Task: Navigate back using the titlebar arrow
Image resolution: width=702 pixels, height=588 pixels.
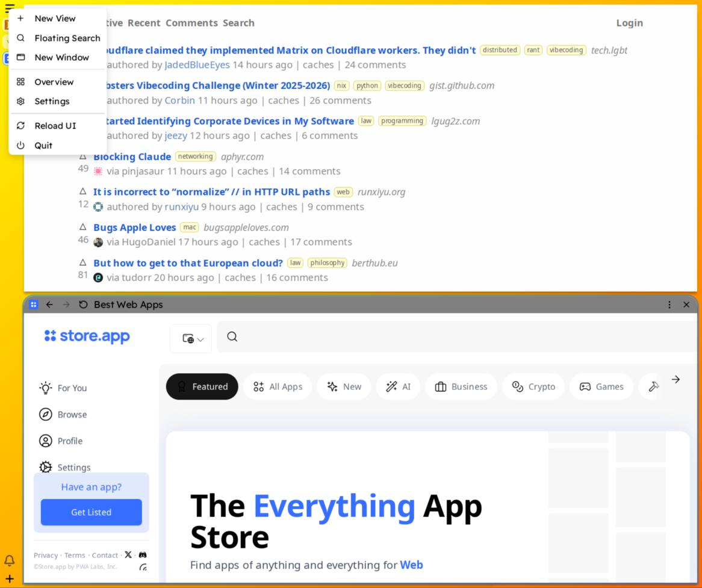Action: [x=49, y=305]
